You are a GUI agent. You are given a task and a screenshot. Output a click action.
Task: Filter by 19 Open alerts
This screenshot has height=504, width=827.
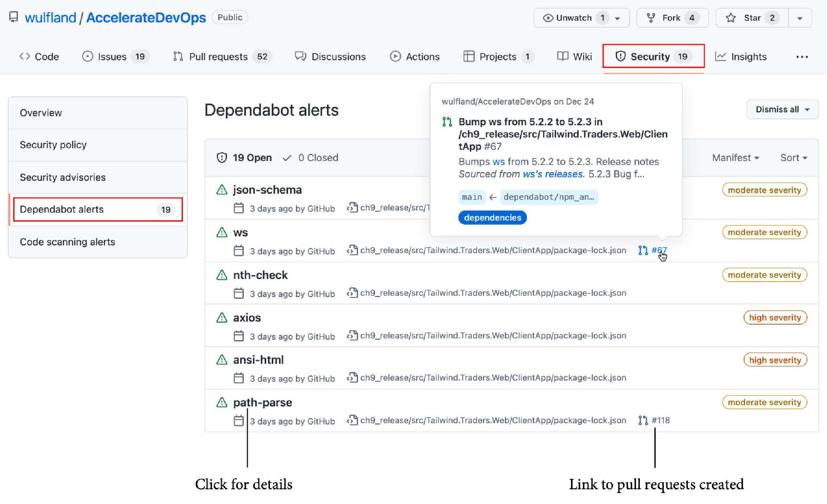pyautogui.click(x=244, y=158)
